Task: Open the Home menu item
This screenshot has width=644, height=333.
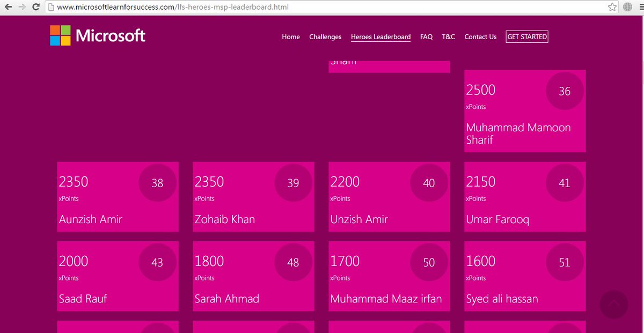Action: point(291,37)
